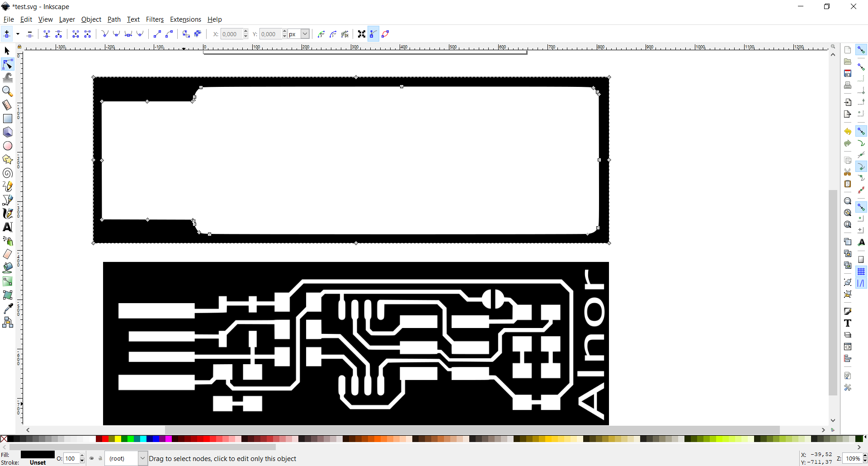Open the File menu
The width and height of the screenshot is (868, 466).
[x=9, y=19]
